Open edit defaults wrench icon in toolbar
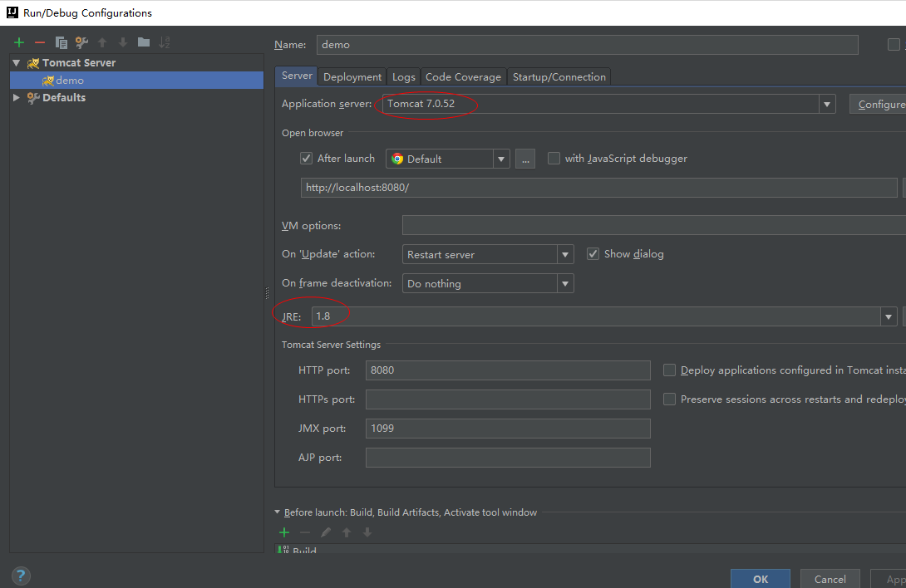 click(x=81, y=42)
